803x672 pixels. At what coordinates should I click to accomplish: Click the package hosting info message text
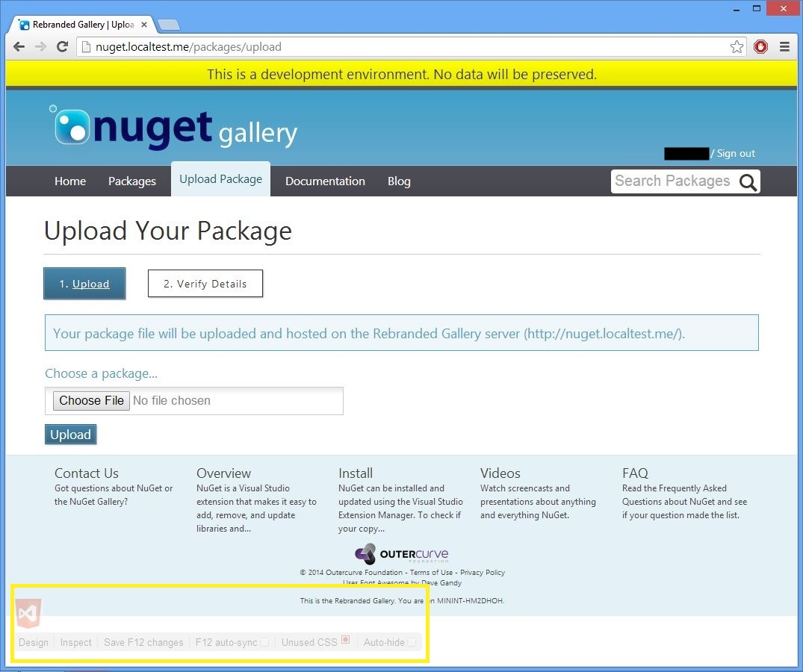click(369, 334)
